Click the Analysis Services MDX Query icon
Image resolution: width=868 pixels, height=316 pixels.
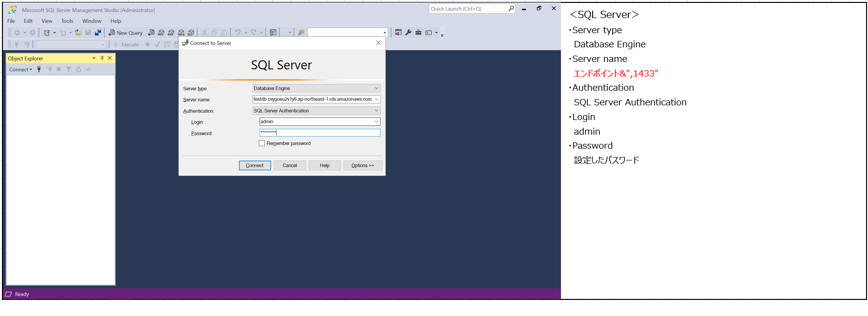click(161, 33)
